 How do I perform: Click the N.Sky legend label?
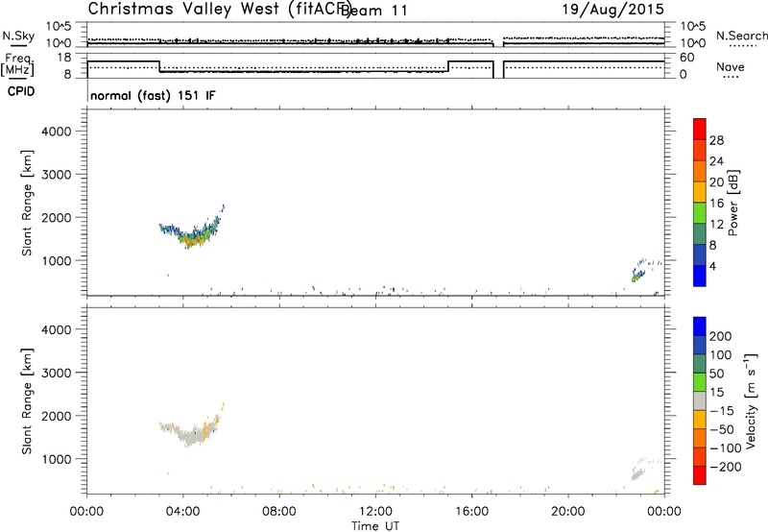point(18,36)
